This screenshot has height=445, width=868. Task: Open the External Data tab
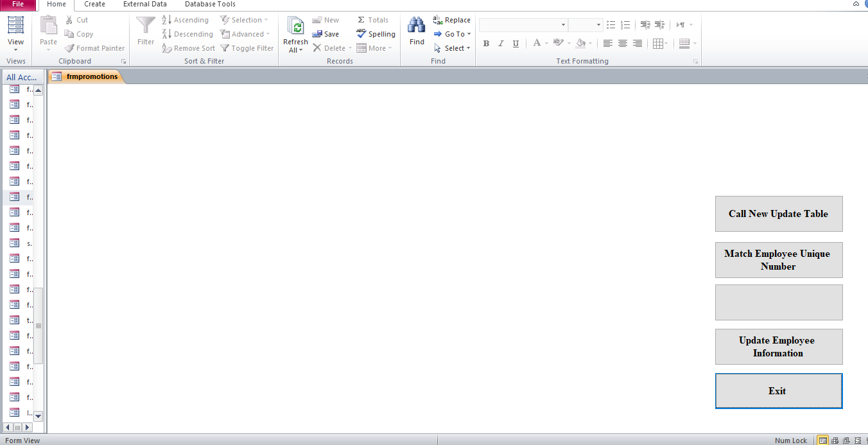pos(145,4)
